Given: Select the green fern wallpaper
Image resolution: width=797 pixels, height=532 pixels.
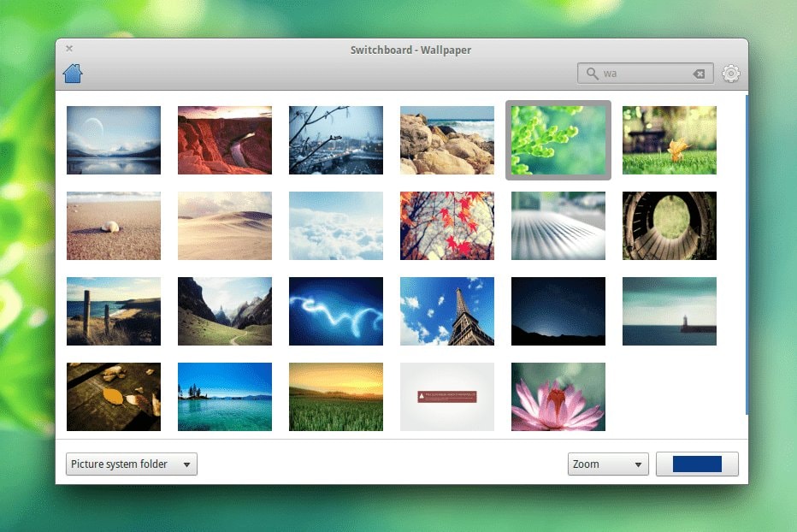Looking at the screenshot, I should pos(558,139).
